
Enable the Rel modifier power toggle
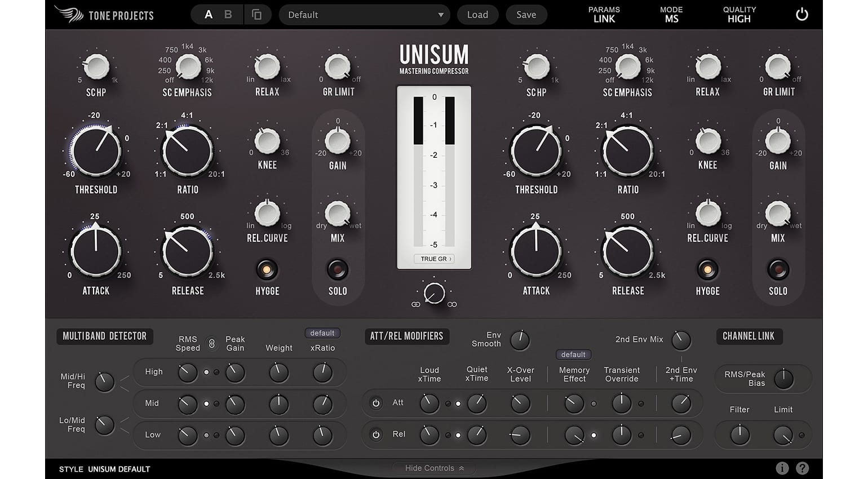click(377, 435)
